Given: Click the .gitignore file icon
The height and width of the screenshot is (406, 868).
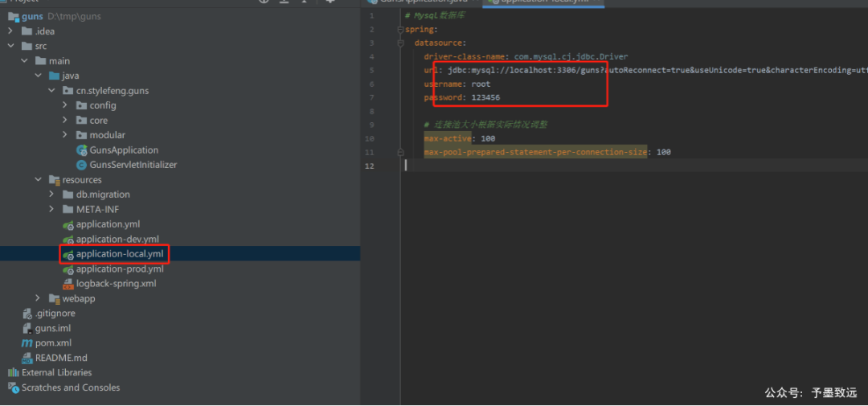Looking at the screenshot, I should pos(27,314).
